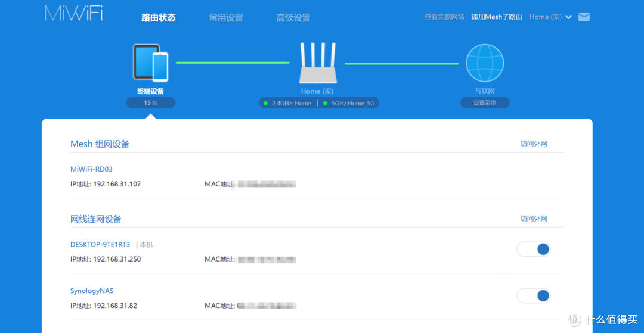Click the 设置带宽 button
This screenshot has width=644, height=333.
point(484,103)
